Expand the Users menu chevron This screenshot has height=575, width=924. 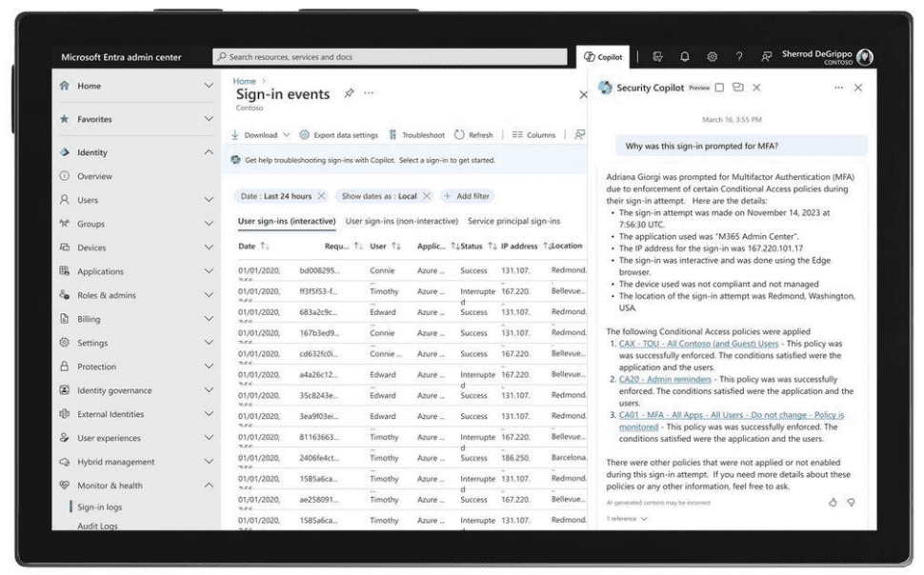pyautogui.click(x=209, y=200)
